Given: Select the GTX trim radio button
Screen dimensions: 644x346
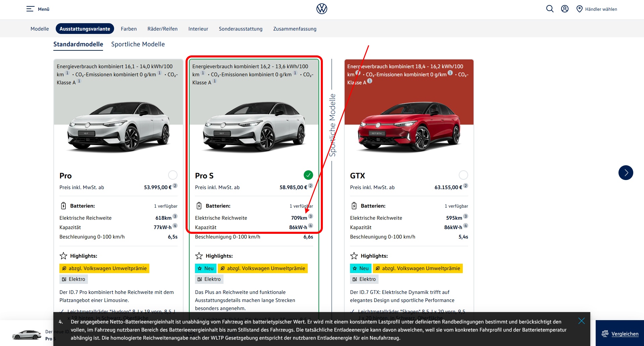Looking at the screenshot, I should point(463,175).
